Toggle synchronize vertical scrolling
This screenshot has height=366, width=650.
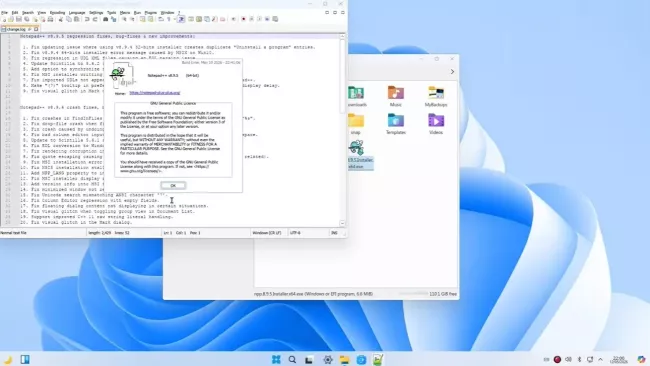pos(142,19)
